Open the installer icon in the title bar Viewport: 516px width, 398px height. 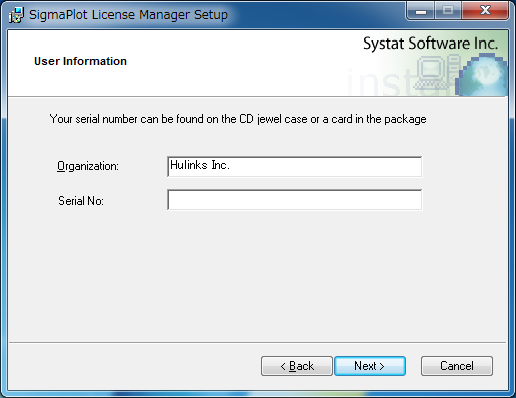point(16,15)
